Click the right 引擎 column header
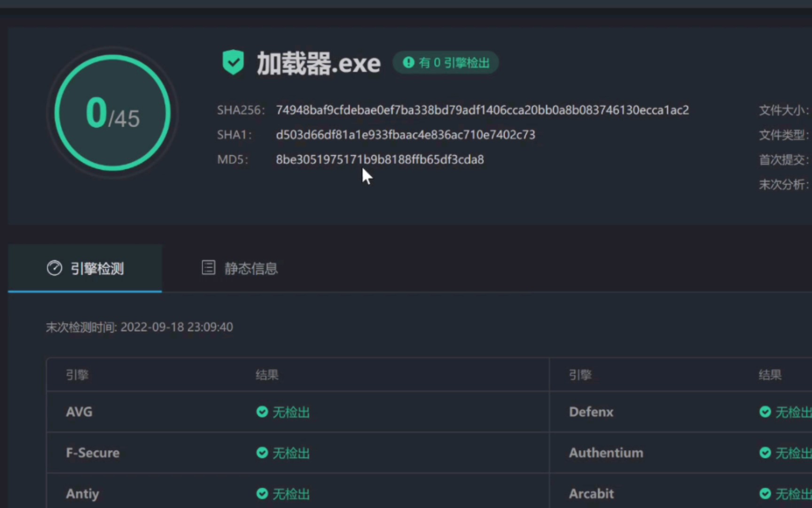The height and width of the screenshot is (508, 812). click(x=580, y=375)
